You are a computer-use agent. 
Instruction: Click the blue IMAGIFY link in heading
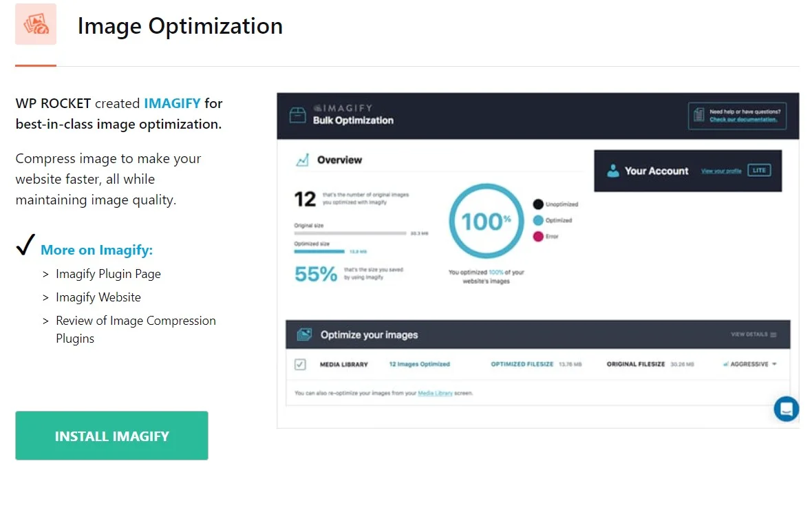(x=172, y=103)
